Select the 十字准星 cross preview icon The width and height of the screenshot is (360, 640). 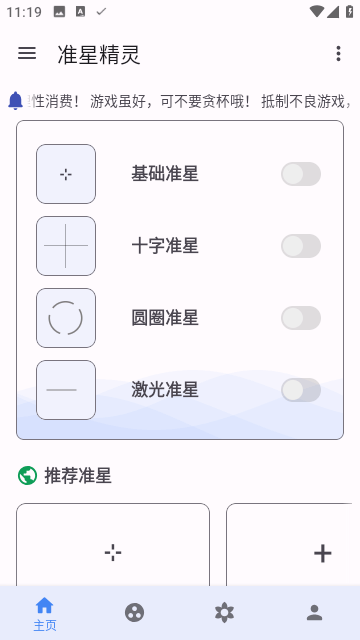click(66, 246)
